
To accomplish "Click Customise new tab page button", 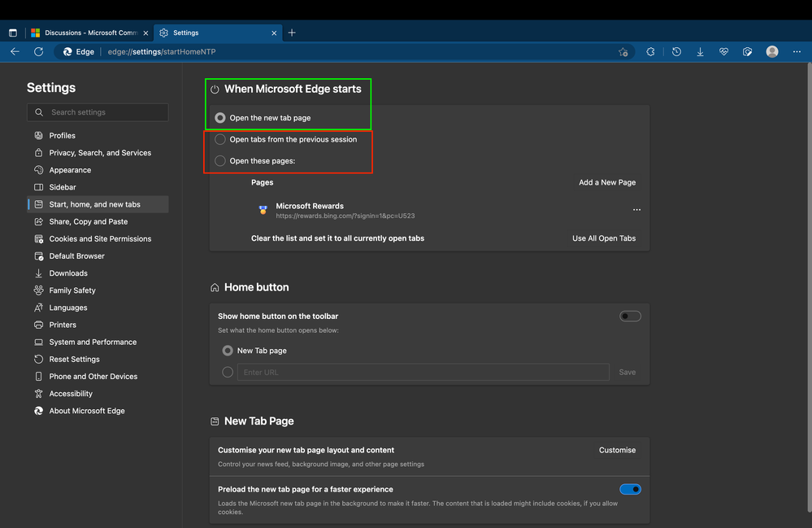I will pyautogui.click(x=617, y=450).
